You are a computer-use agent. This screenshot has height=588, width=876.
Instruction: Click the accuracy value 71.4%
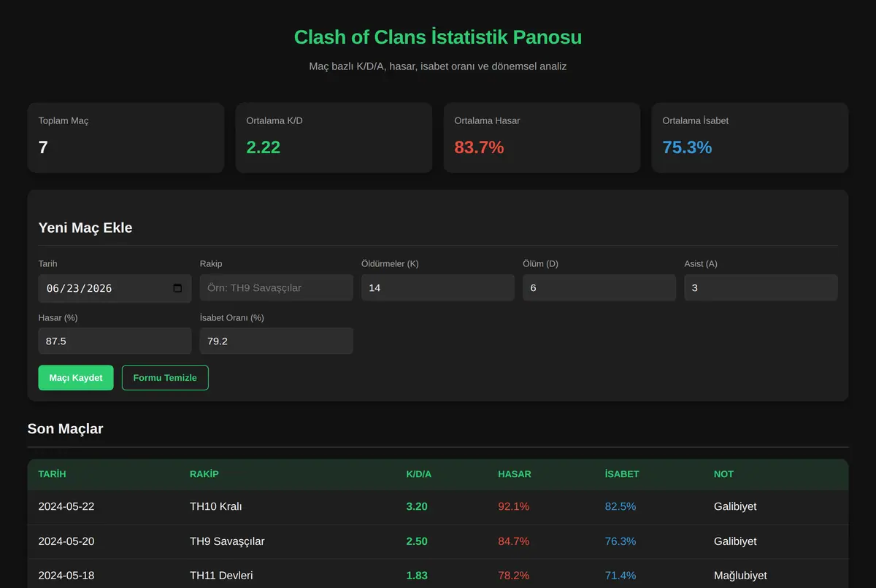click(620, 576)
